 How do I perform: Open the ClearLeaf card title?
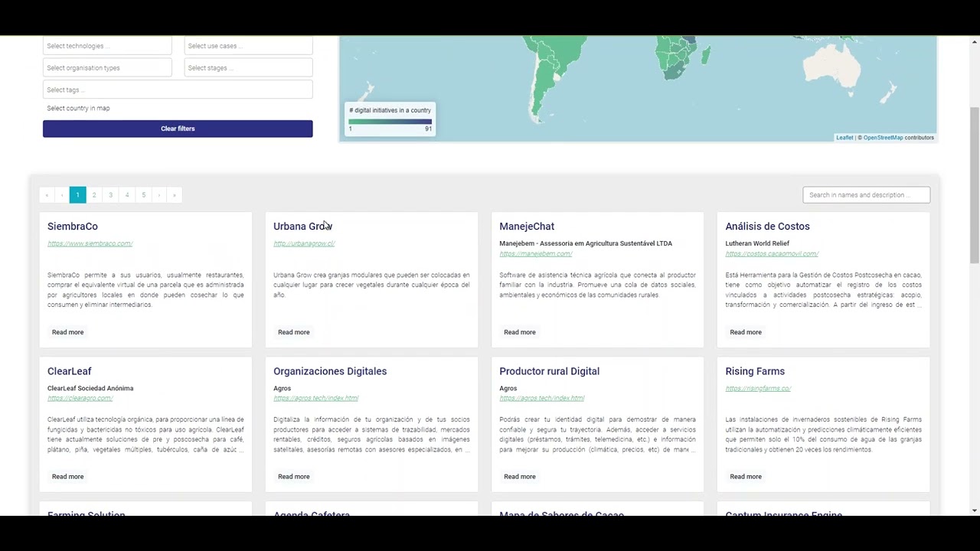point(70,371)
